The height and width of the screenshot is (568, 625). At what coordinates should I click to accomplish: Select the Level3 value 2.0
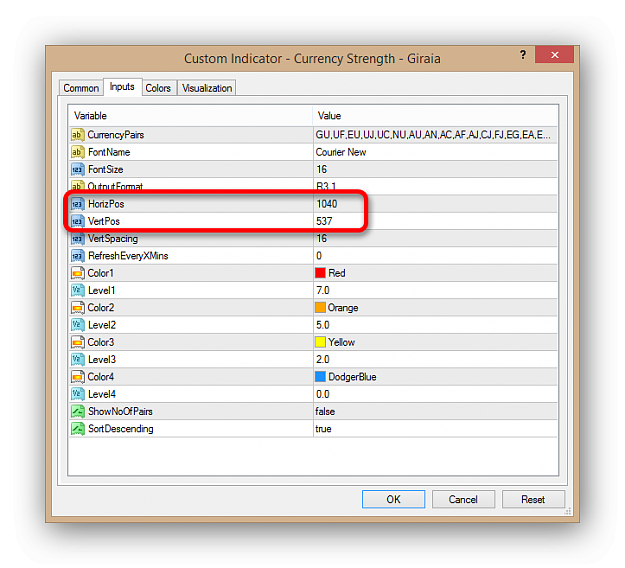pos(323,360)
